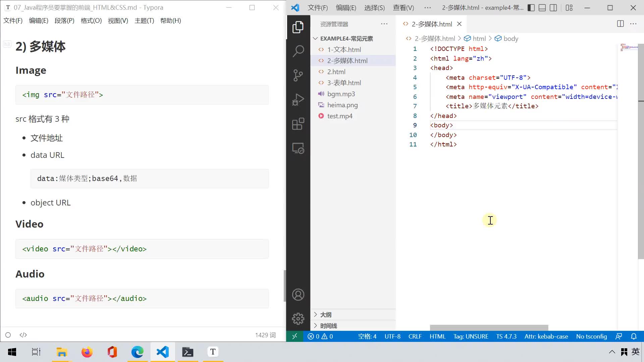Screen dimensions: 644x362
Task: Click the feedback icon in status bar
Action: click(619, 336)
